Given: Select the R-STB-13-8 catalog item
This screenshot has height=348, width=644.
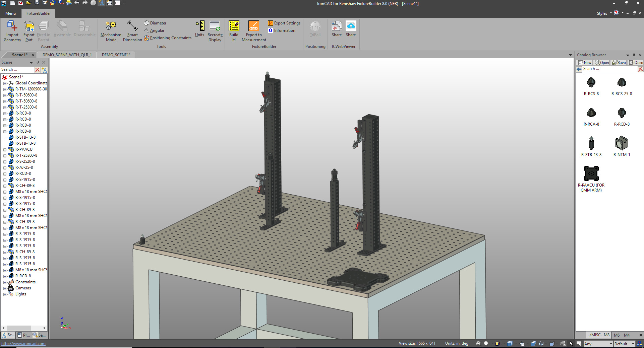Looking at the screenshot, I should tap(591, 147).
